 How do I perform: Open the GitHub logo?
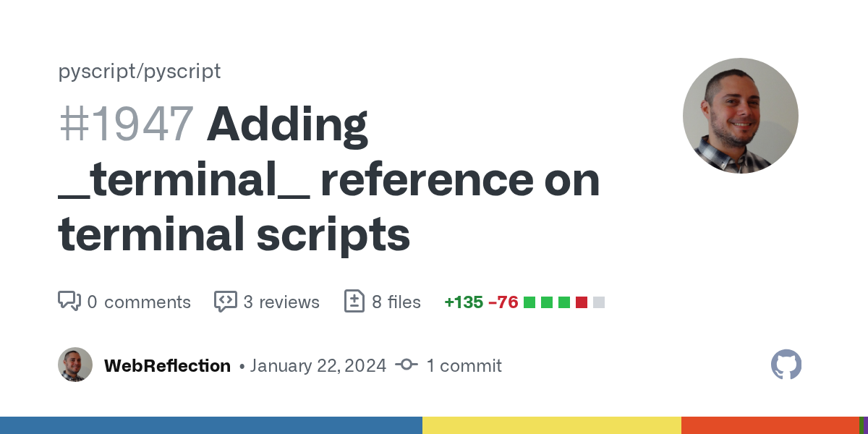[786, 365]
